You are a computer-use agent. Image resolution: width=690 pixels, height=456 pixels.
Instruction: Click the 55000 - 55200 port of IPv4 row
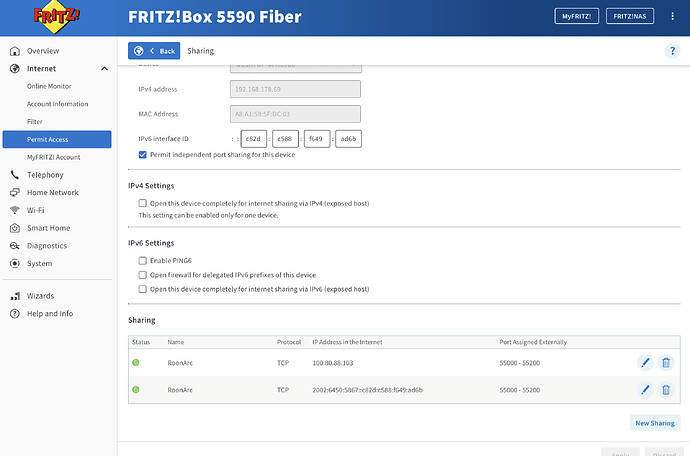520,363
